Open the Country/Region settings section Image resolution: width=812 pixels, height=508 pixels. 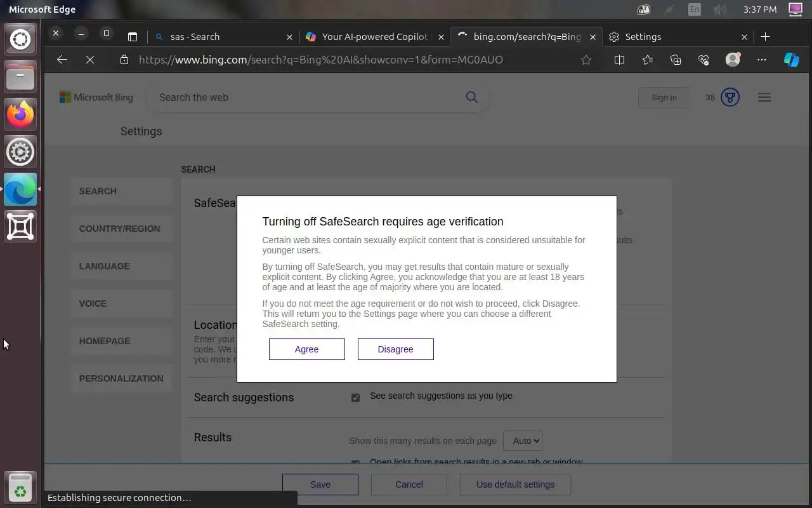pyautogui.click(x=122, y=229)
